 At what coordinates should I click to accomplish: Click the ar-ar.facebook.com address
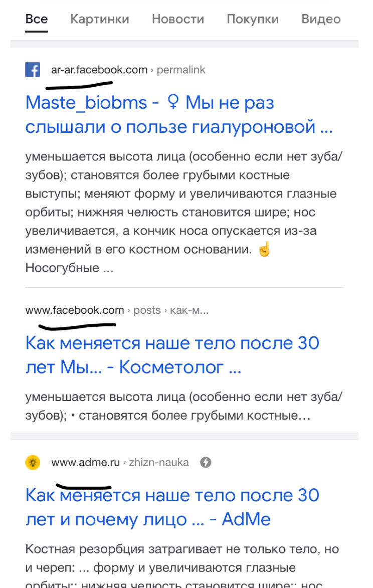pyautogui.click(x=99, y=70)
